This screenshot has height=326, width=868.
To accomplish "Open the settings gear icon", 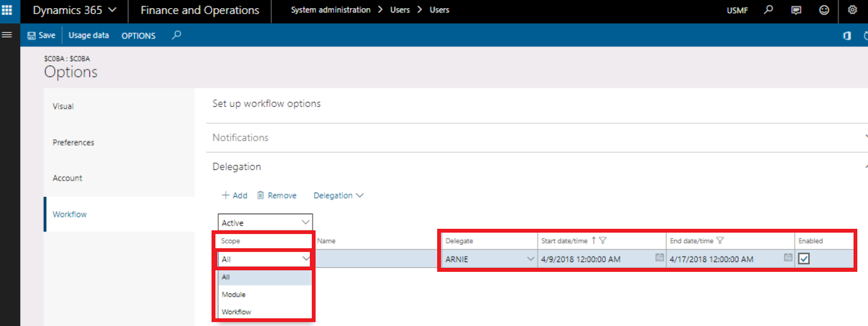I will pos(852,10).
